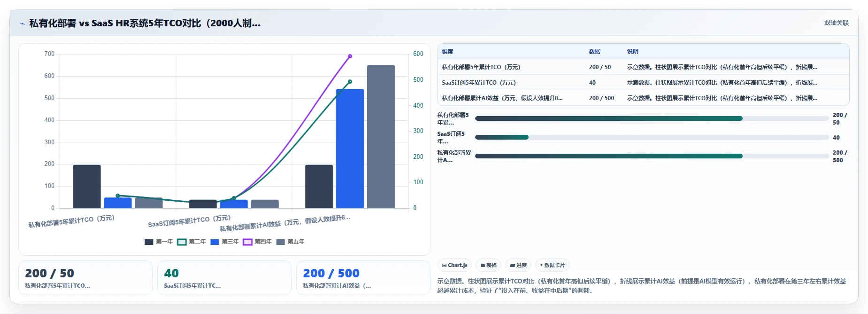Screen dimensions: 868x314
Task: Click the 表格 tag chip
Action: tap(488, 265)
